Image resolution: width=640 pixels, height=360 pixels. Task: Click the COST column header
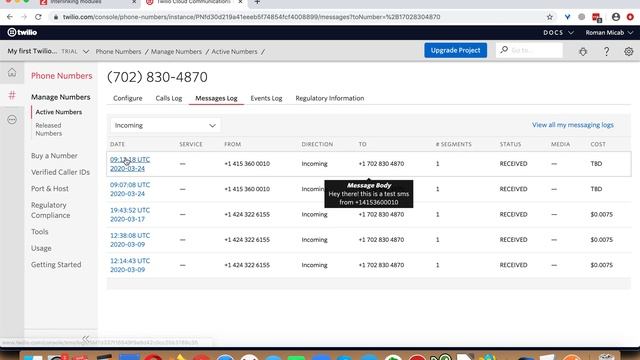tap(598, 144)
